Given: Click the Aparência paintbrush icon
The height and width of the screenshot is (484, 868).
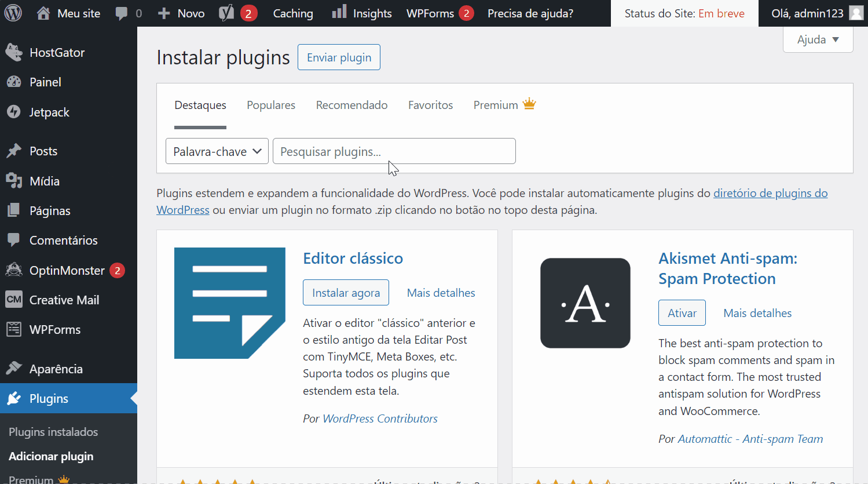Looking at the screenshot, I should [14, 369].
